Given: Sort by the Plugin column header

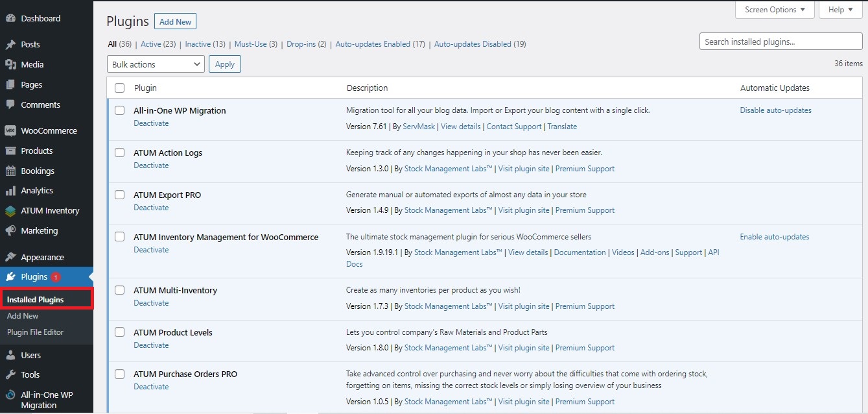Looking at the screenshot, I should coord(145,88).
